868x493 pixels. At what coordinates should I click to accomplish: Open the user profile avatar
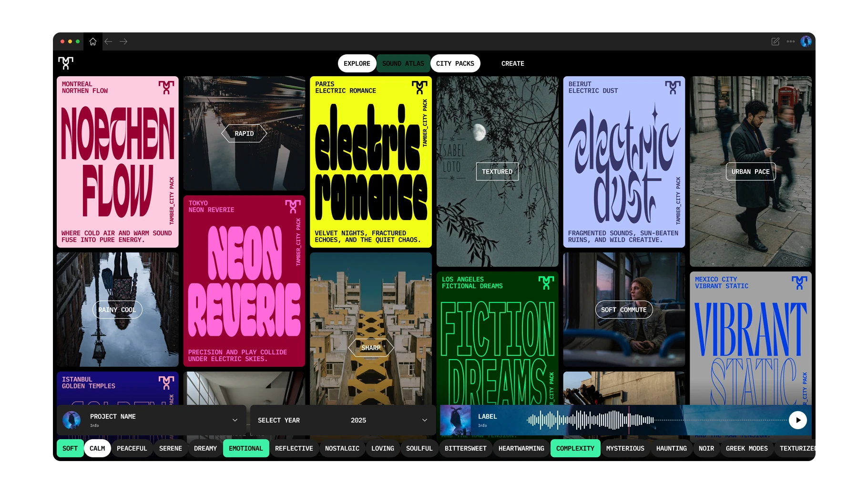[806, 41]
